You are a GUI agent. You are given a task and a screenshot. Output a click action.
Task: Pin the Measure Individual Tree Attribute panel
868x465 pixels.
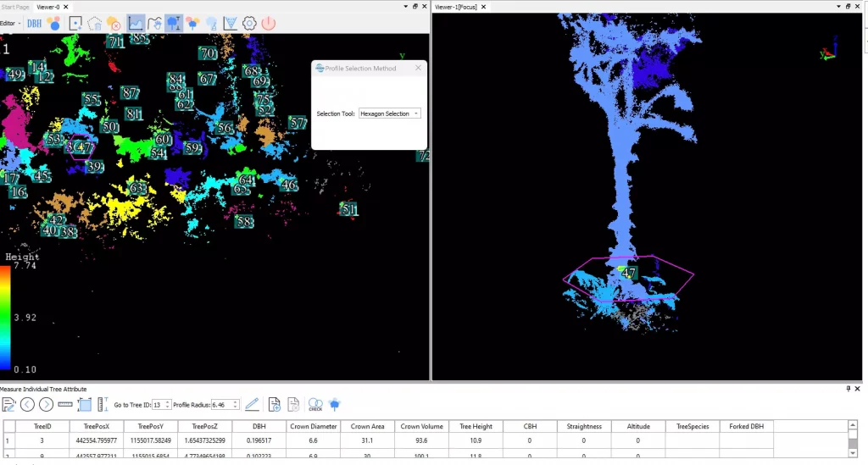pos(848,389)
